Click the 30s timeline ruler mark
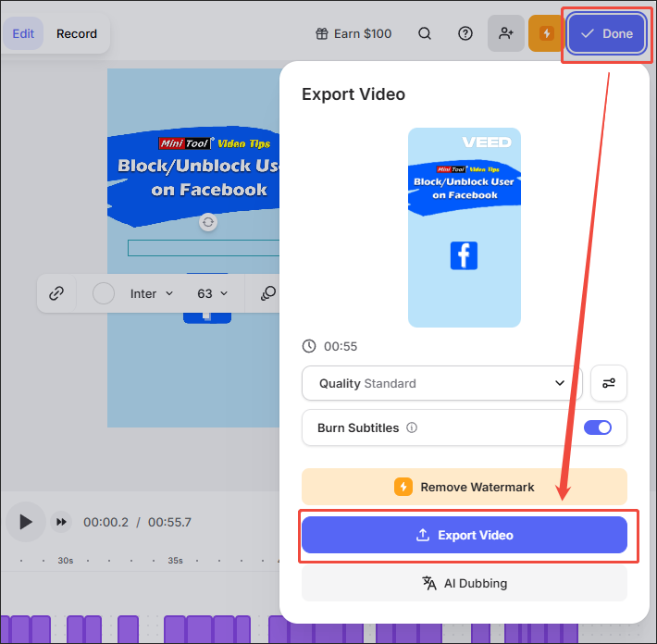This screenshot has width=657, height=644. [x=66, y=561]
